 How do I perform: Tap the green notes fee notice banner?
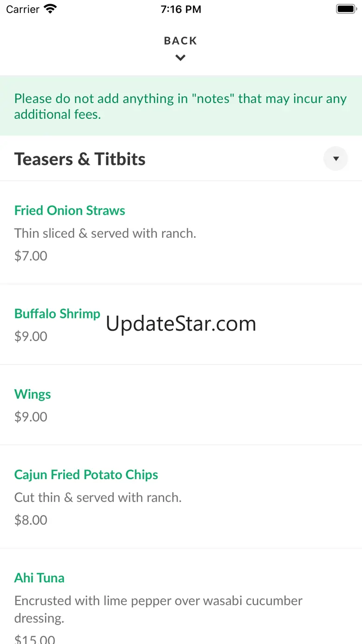[x=181, y=106]
